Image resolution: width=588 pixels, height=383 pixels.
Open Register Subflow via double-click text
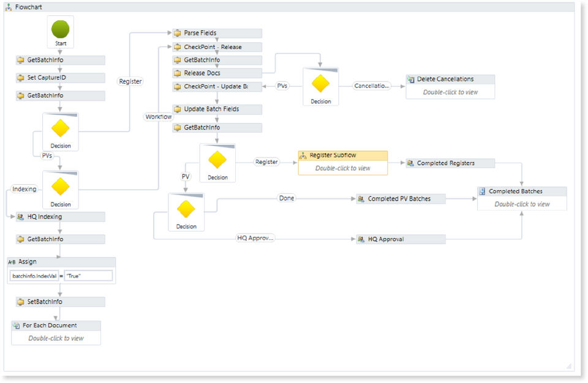click(342, 168)
